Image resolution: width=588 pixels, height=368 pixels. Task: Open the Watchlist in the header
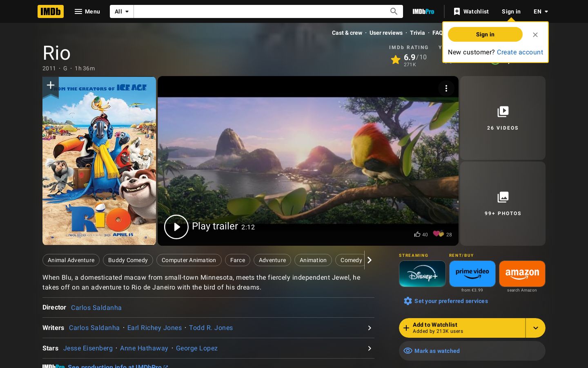pyautogui.click(x=471, y=11)
